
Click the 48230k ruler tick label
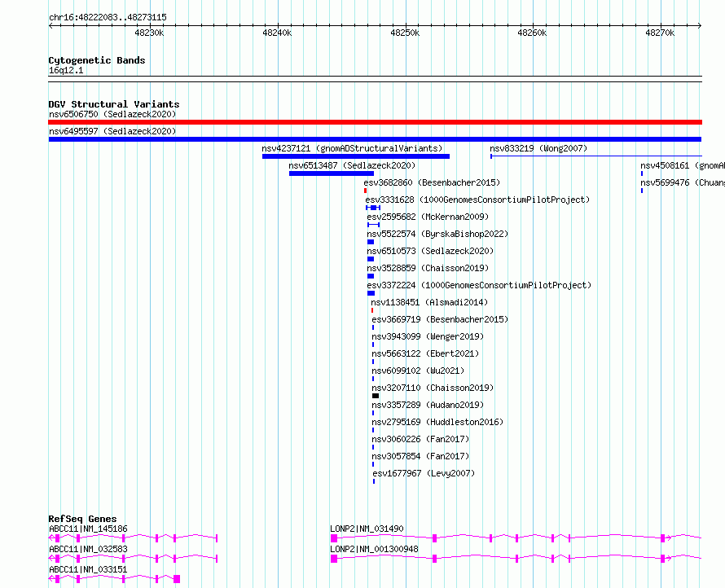coord(149,33)
